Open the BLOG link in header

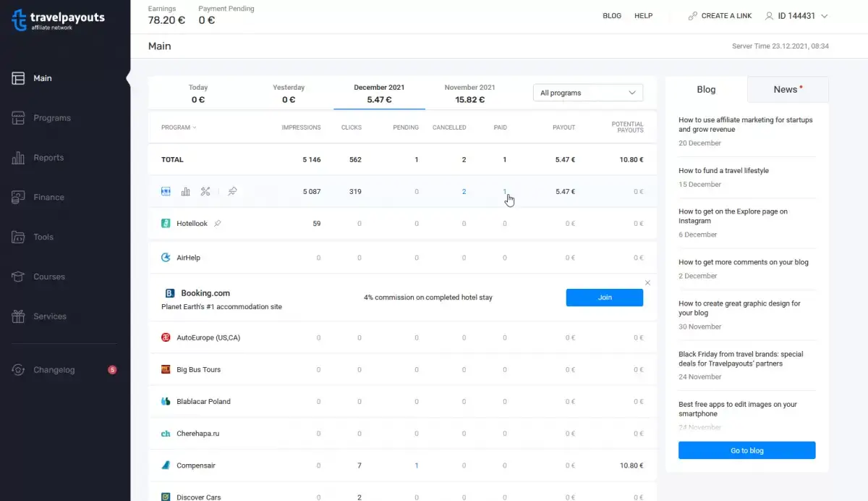tap(612, 16)
